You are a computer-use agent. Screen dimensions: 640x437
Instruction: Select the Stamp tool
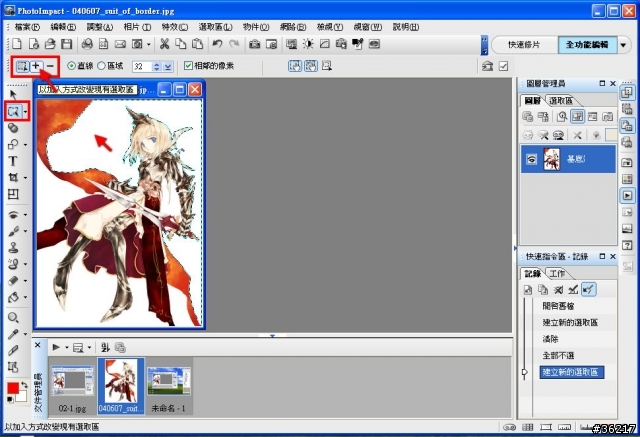click(13, 247)
